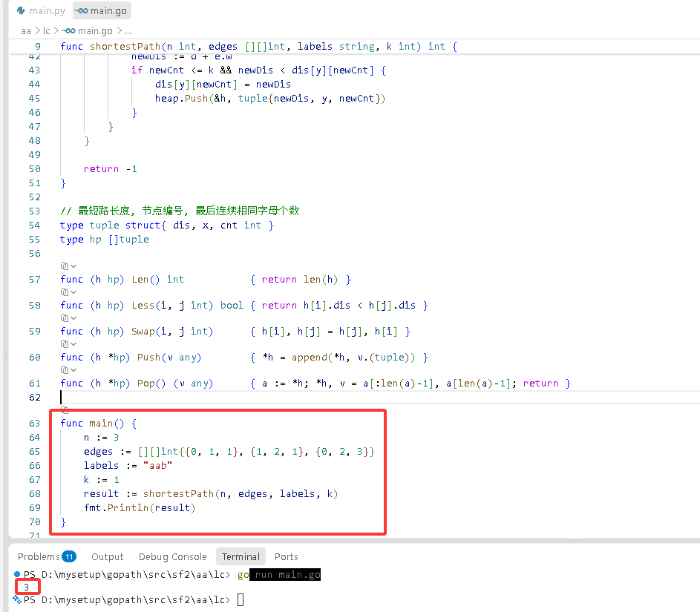Click the "aab" string literal on line 66
The image size is (700, 612).
click(157, 466)
